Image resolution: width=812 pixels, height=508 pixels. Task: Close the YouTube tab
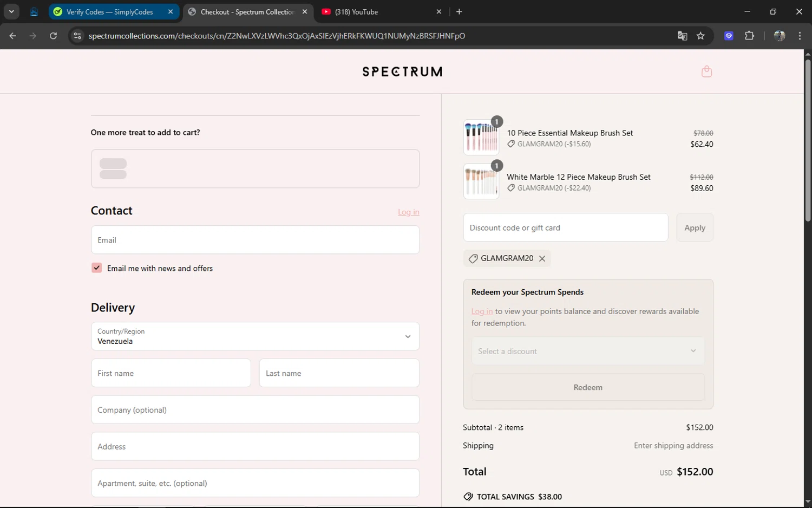(439, 11)
